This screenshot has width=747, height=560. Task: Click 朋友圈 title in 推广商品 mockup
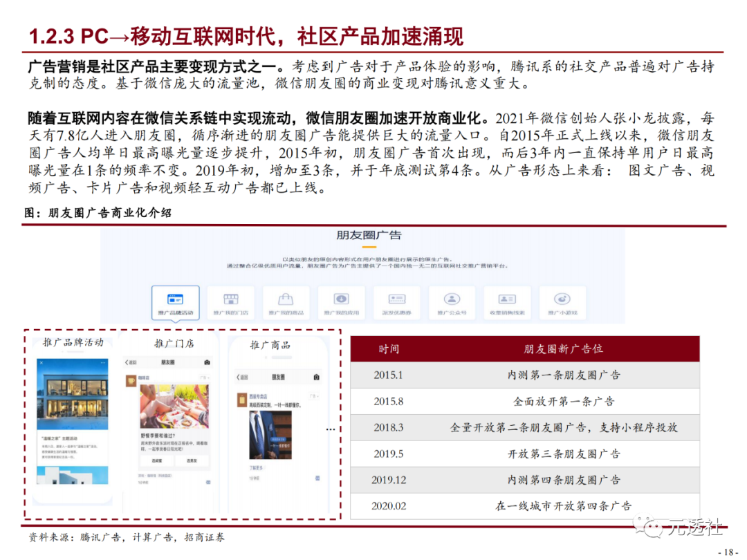278,377
